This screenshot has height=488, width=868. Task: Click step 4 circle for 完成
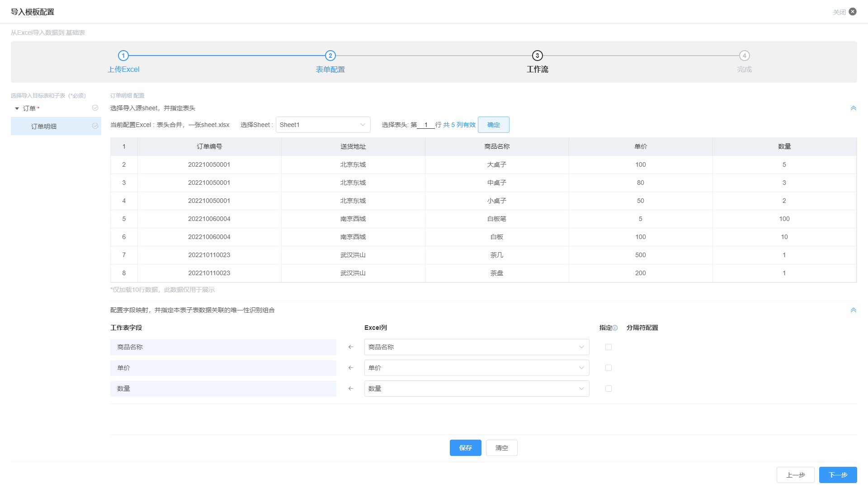tap(745, 56)
